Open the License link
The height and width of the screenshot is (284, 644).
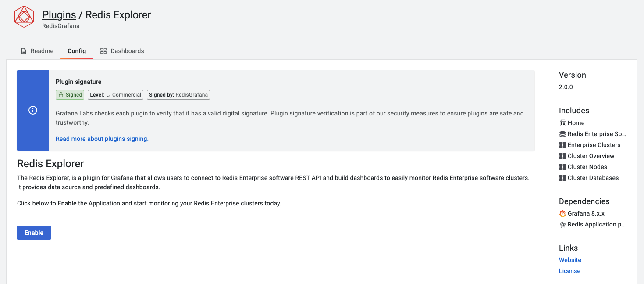[x=569, y=270]
